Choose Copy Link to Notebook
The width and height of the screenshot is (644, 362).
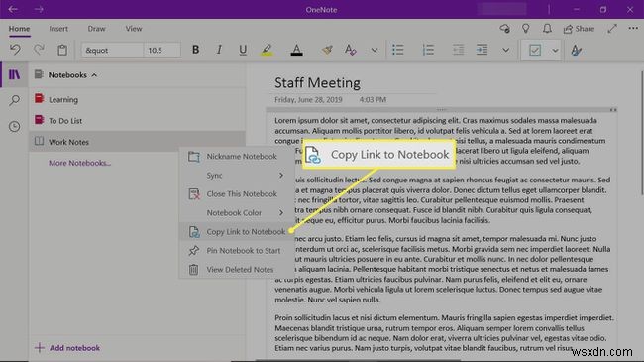237,232
